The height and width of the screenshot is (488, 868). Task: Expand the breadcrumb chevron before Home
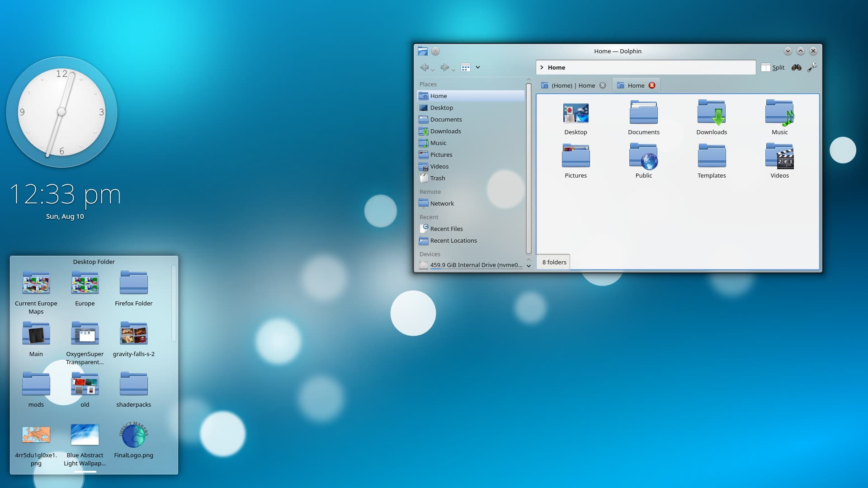[x=542, y=67]
